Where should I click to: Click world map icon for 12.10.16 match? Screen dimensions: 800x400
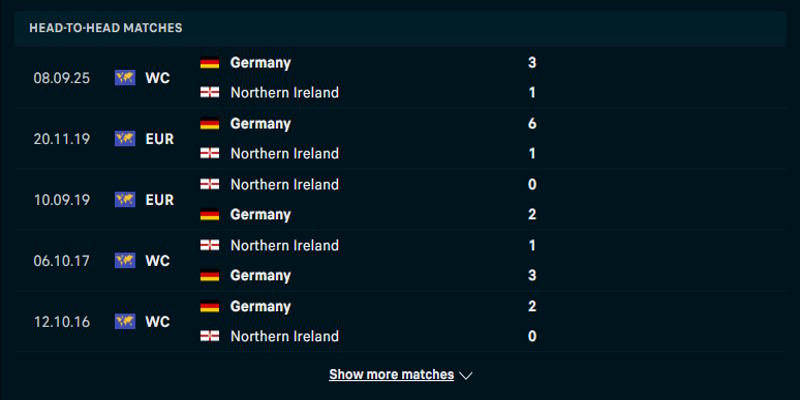(x=125, y=321)
